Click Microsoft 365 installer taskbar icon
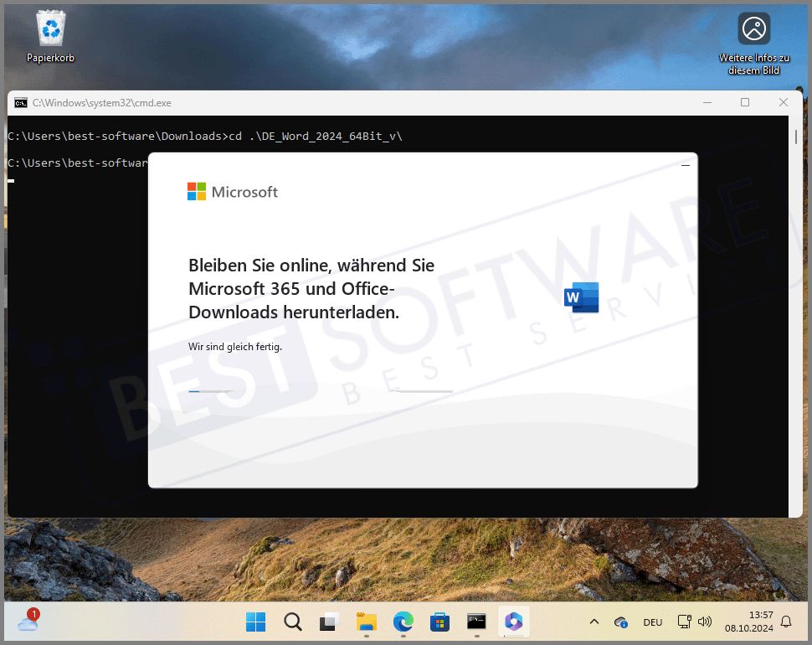This screenshot has width=812, height=645. pyautogui.click(x=514, y=622)
